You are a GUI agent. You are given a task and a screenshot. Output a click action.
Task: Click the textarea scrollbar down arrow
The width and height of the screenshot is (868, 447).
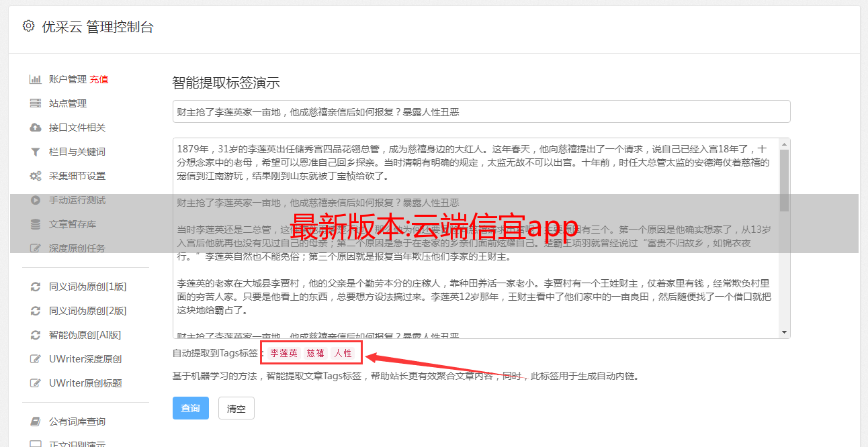[784, 332]
